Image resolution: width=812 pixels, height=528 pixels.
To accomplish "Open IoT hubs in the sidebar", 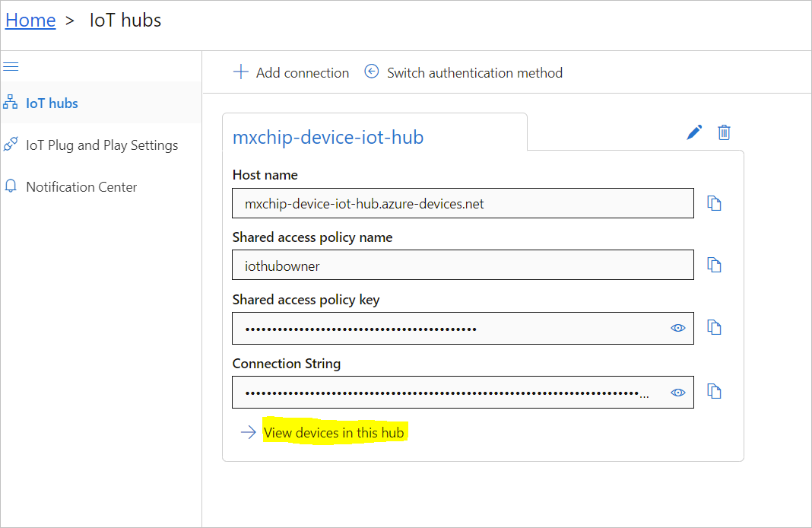I will [101, 103].
